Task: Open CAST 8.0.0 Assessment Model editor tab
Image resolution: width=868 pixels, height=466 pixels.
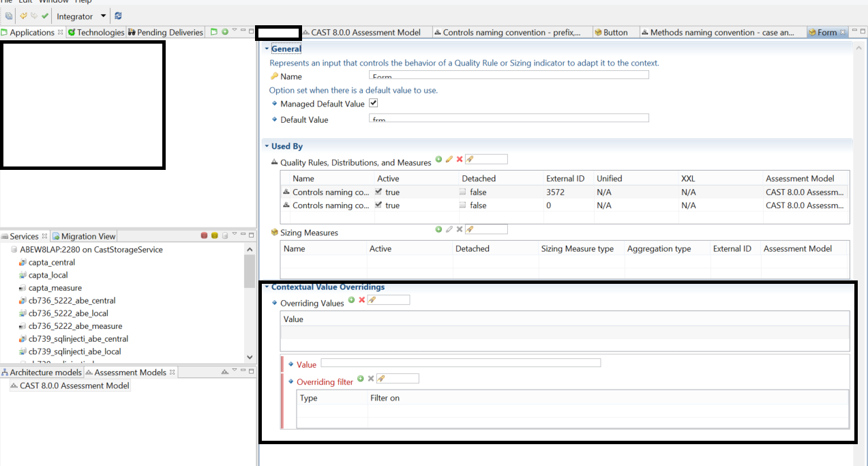Action: (367, 32)
